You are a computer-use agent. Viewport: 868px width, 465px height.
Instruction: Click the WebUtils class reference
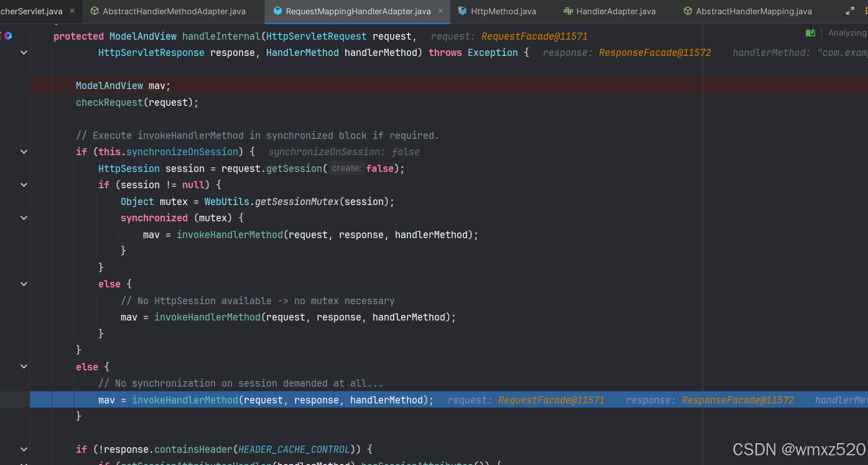(227, 201)
